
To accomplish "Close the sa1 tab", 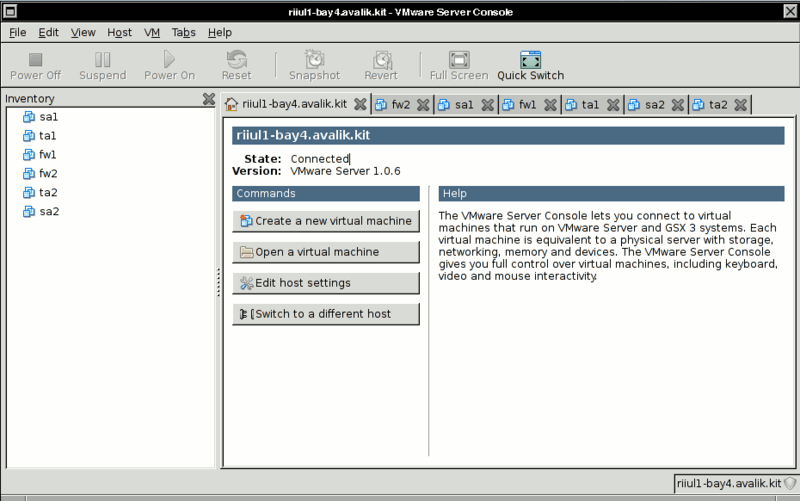I will point(488,105).
